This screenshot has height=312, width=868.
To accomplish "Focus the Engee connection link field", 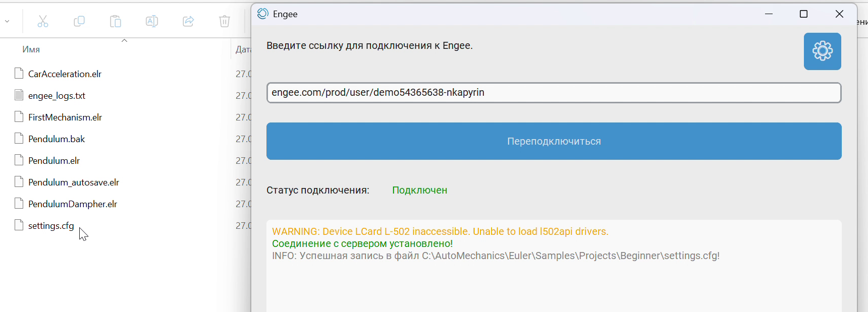I will coord(554,93).
